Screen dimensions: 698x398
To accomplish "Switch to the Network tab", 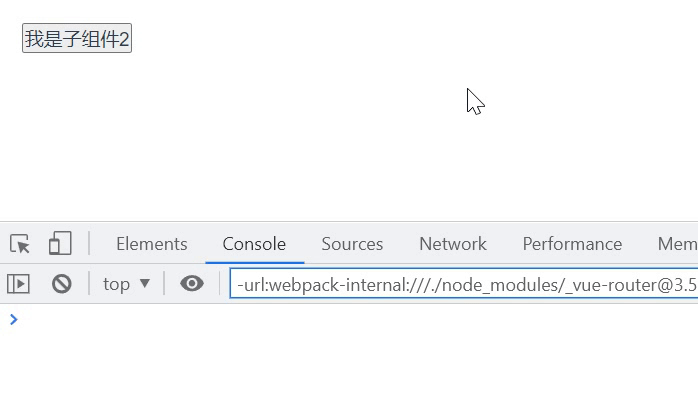I will click(x=453, y=244).
